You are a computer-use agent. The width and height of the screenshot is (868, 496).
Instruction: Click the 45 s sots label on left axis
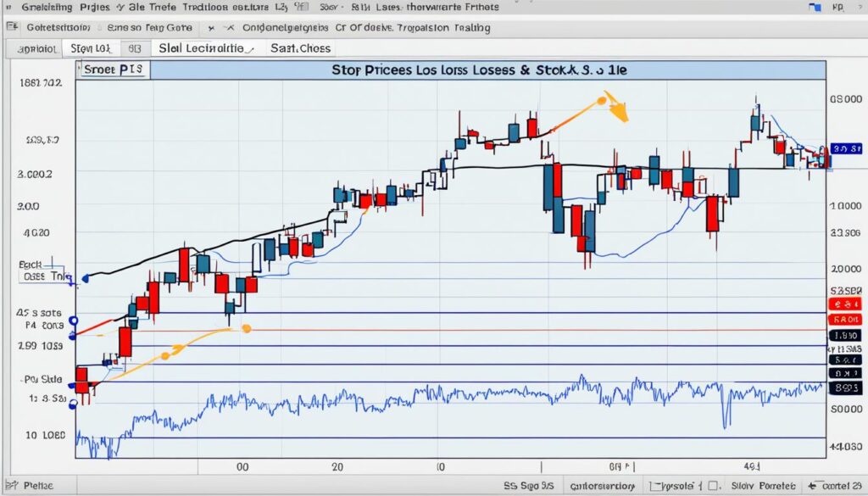click(39, 313)
